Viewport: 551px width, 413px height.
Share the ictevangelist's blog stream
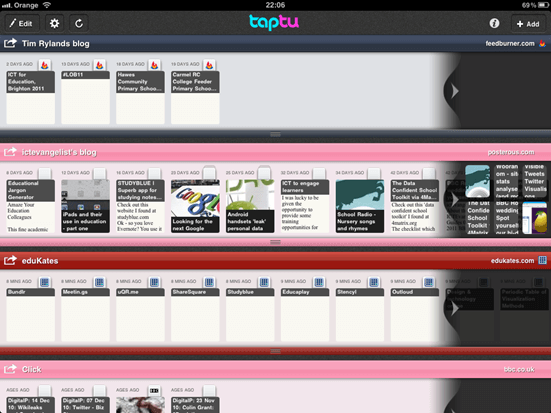click(x=10, y=151)
